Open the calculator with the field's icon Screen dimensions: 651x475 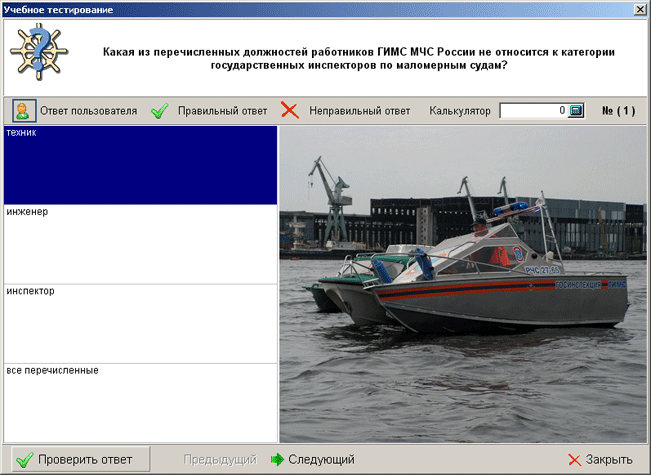(x=576, y=111)
